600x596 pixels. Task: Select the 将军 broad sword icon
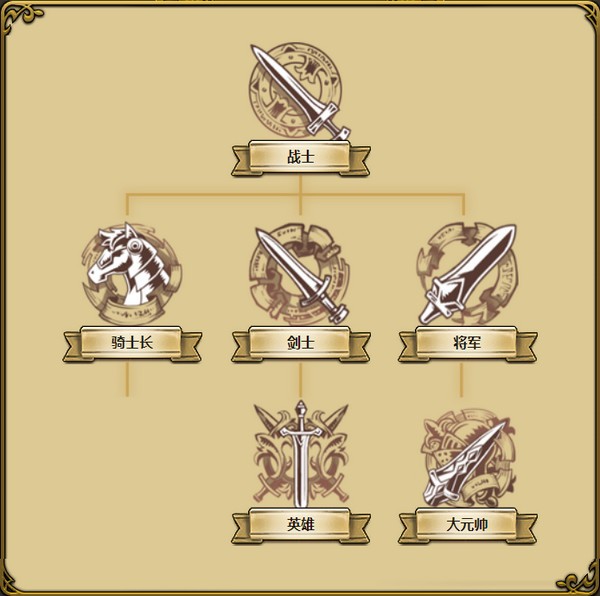click(467, 274)
